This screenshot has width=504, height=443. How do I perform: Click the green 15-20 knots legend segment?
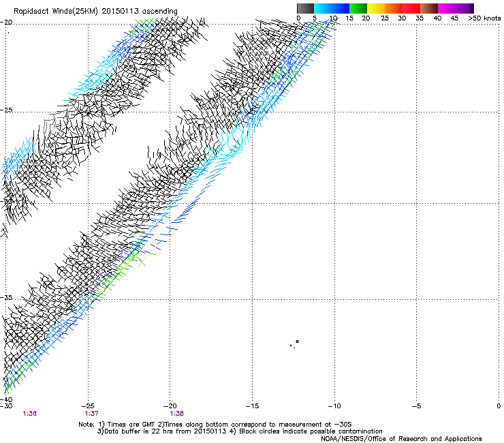[x=358, y=8]
